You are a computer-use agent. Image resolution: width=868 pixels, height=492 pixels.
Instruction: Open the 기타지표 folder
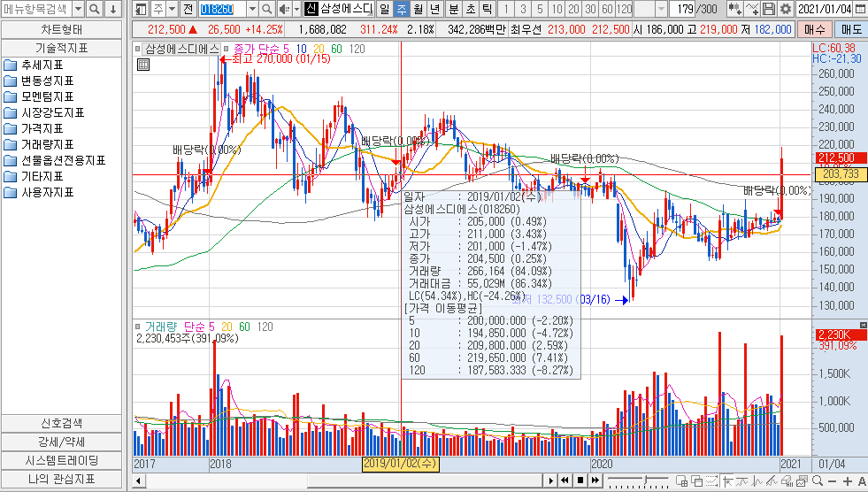pyautogui.click(x=34, y=177)
